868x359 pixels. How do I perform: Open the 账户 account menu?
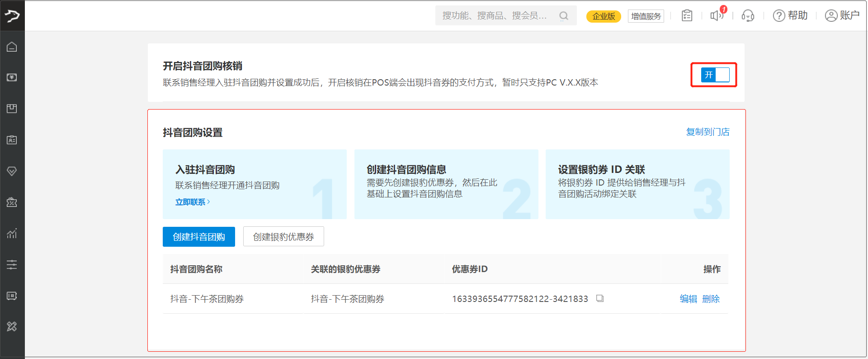coord(842,16)
